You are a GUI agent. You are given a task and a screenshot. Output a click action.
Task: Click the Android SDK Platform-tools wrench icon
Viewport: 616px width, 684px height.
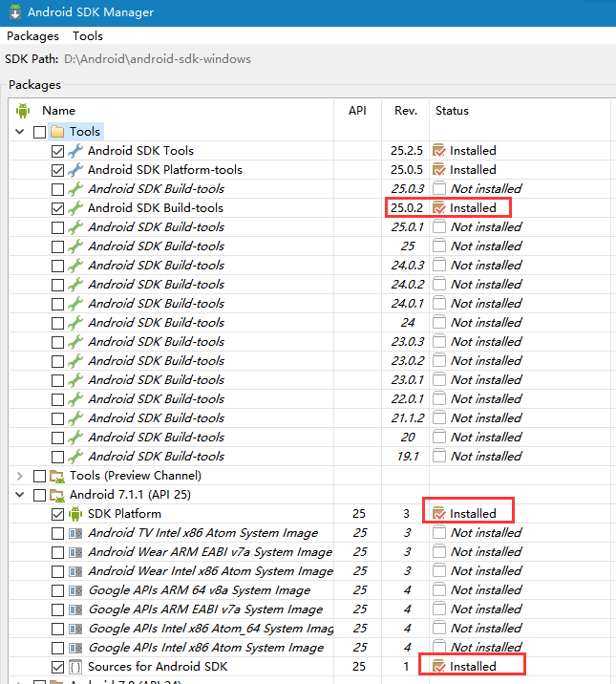click(75, 169)
